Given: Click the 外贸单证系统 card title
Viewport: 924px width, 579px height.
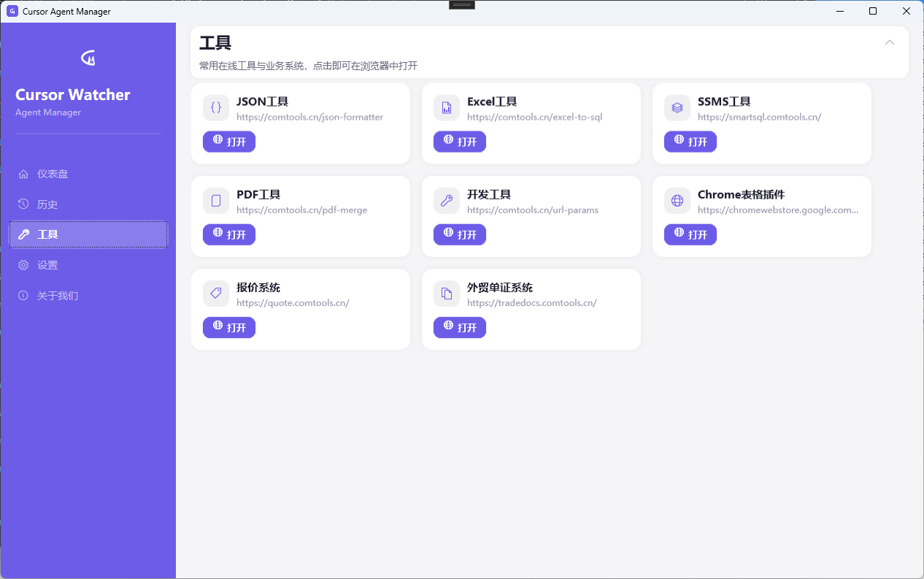Looking at the screenshot, I should coord(500,288).
